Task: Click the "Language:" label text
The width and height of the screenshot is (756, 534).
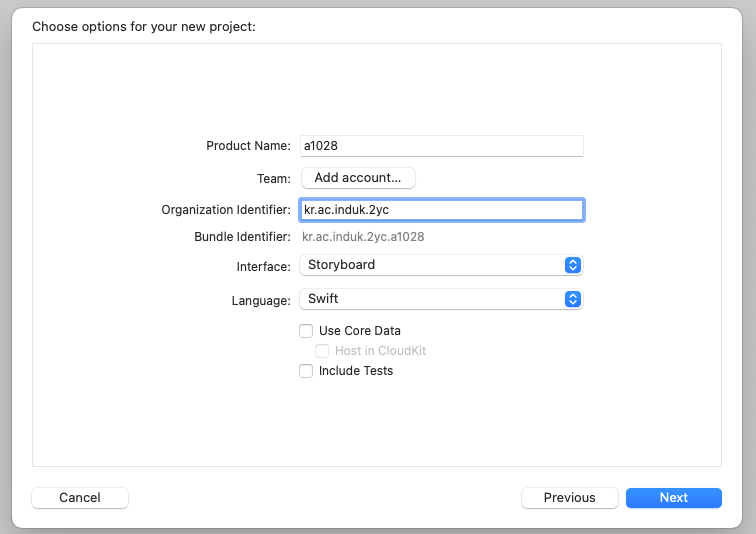Action: click(261, 300)
